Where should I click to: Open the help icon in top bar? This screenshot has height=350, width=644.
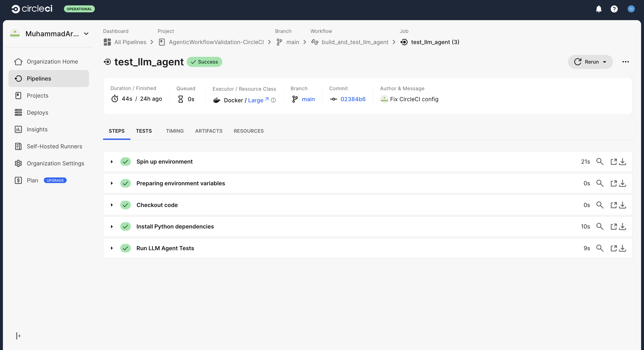(x=614, y=9)
